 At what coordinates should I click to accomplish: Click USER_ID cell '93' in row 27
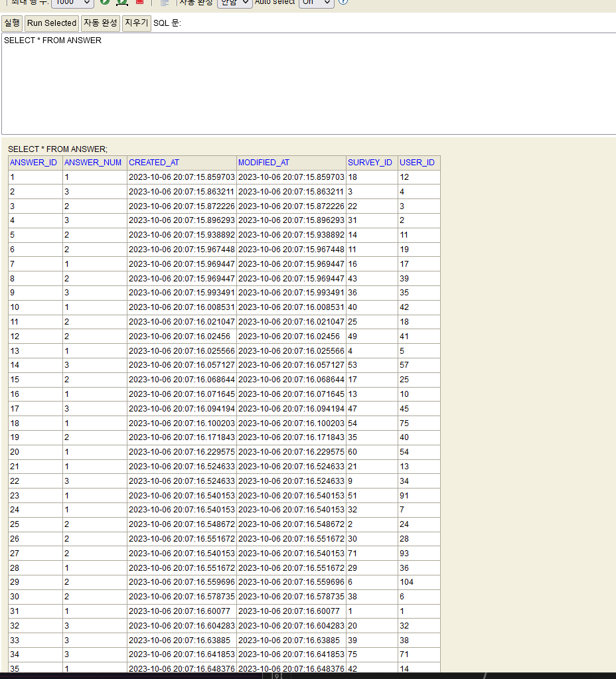[419, 554]
